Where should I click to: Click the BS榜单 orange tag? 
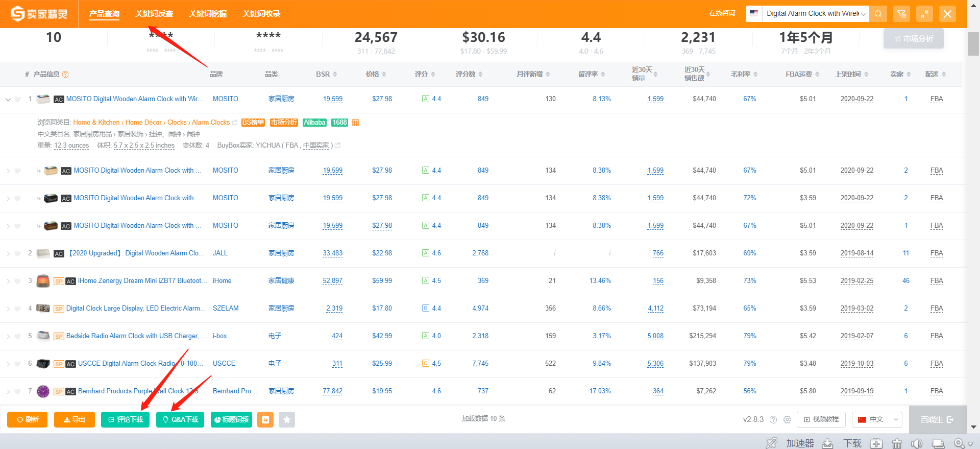tap(253, 123)
